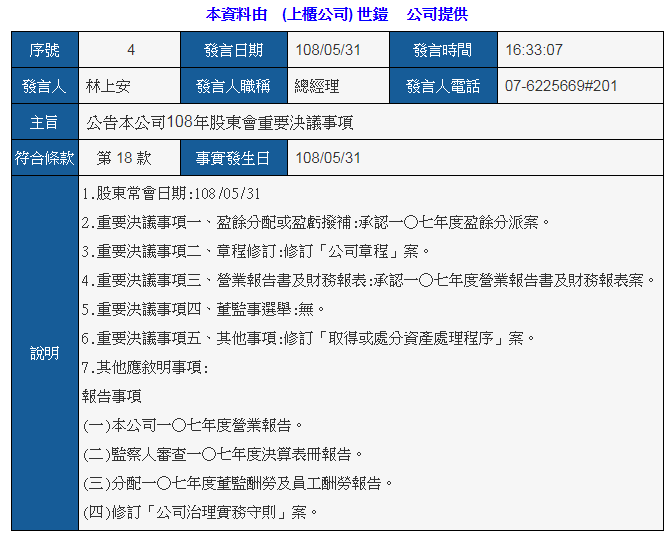Select the time value 16:33:07
The width and height of the screenshot is (670, 536).
click(534, 50)
